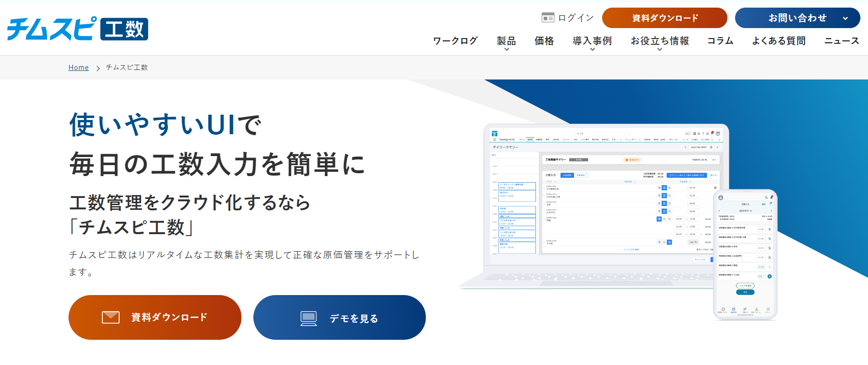Click the smartphone app mockup image
Screen dimensions: 868x365
[x=745, y=255]
